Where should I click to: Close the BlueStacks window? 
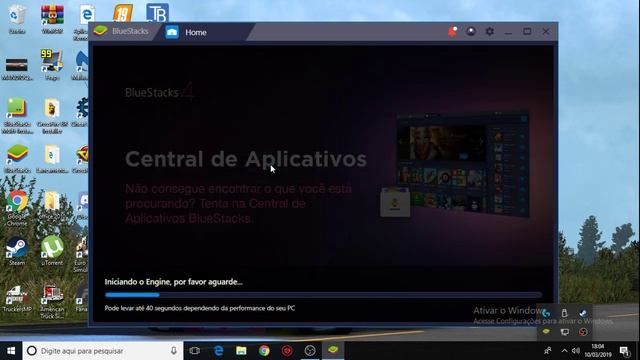546,31
